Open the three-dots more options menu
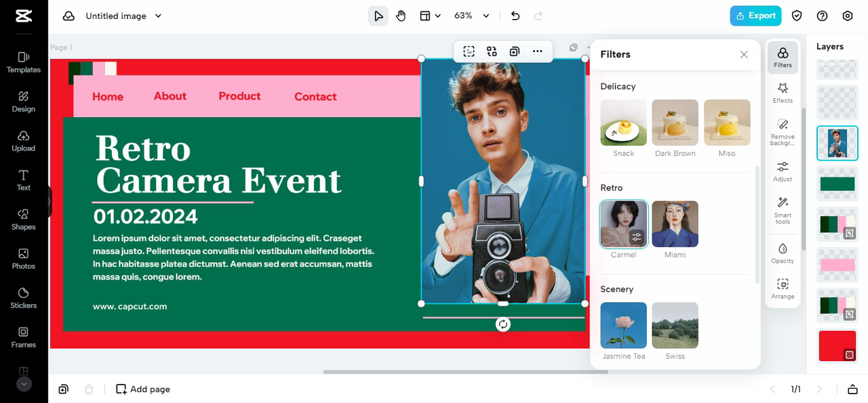The width and height of the screenshot is (868, 403). 538,51
